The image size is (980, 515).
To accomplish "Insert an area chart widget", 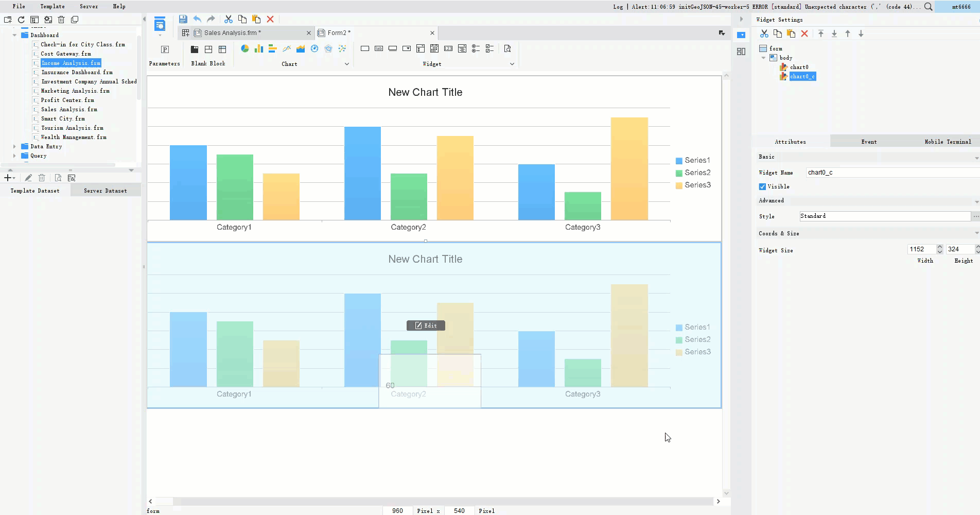I will (x=301, y=48).
